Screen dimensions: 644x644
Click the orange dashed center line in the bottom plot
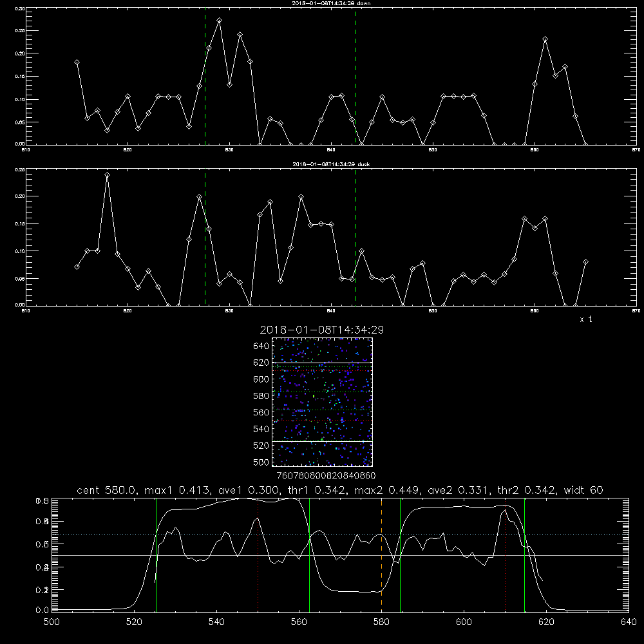click(x=381, y=554)
